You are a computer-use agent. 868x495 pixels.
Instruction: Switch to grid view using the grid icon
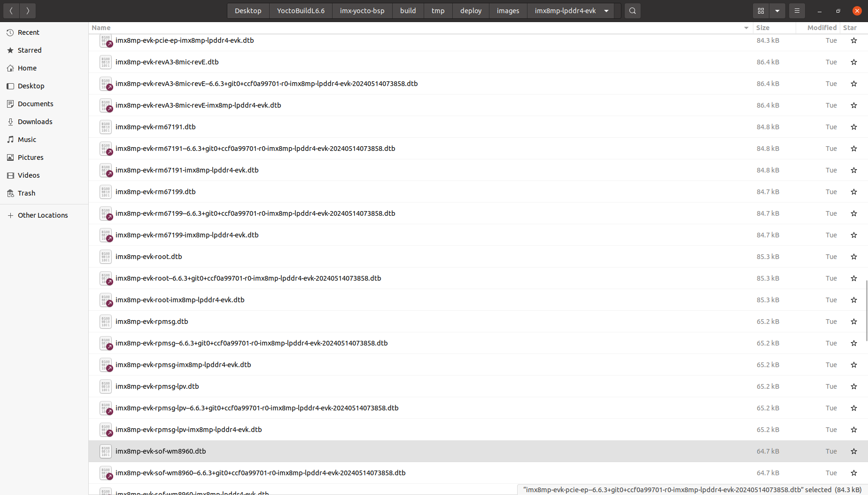760,10
